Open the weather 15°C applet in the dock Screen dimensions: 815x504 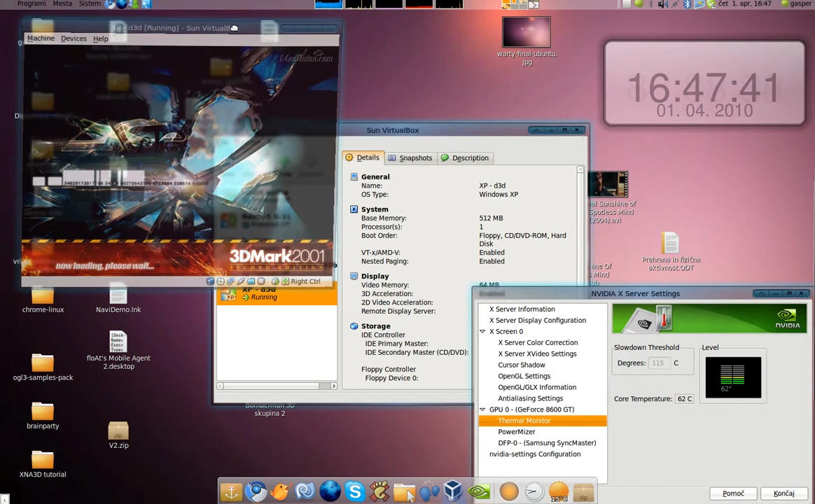coord(559,491)
